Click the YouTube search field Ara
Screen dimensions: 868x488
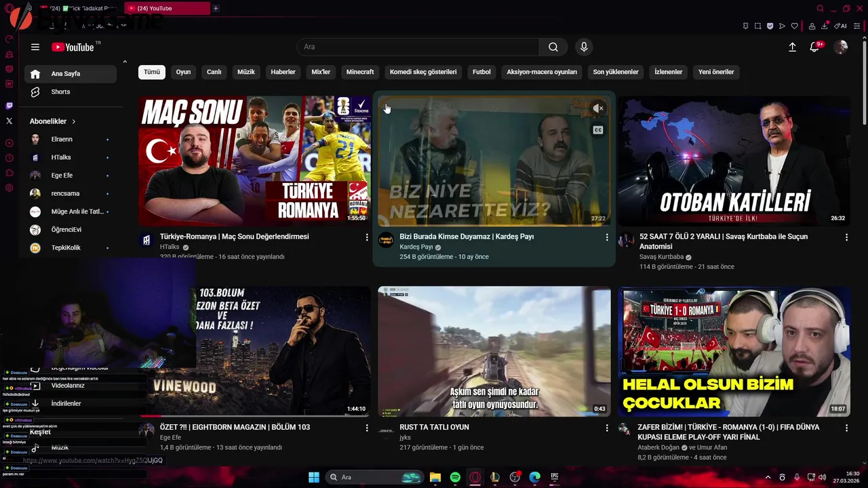click(418, 47)
